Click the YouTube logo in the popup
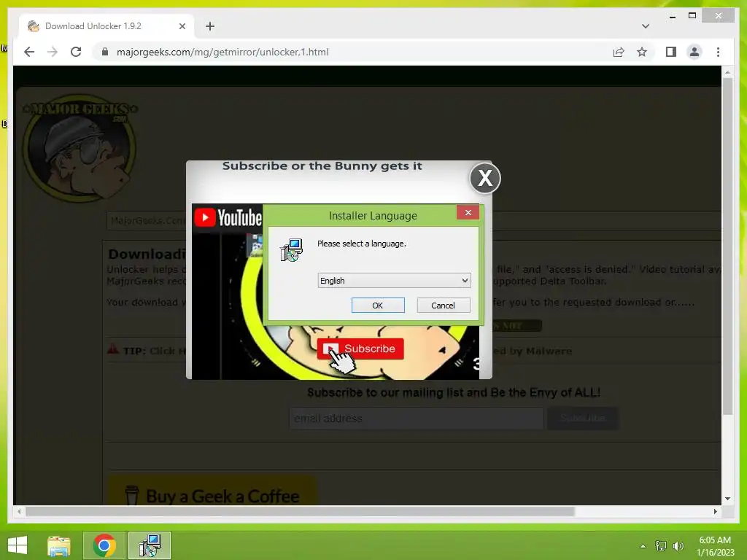This screenshot has width=747, height=560. 228,217
